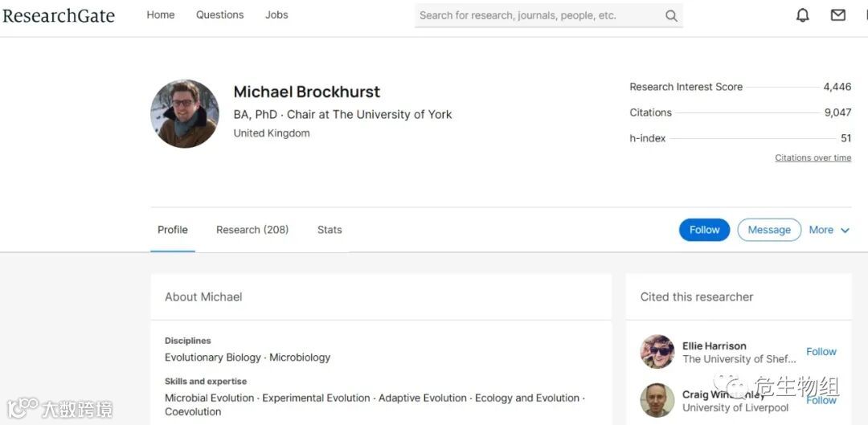Switch to the Research (208) tab
The width and height of the screenshot is (868, 425).
pos(252,230)
